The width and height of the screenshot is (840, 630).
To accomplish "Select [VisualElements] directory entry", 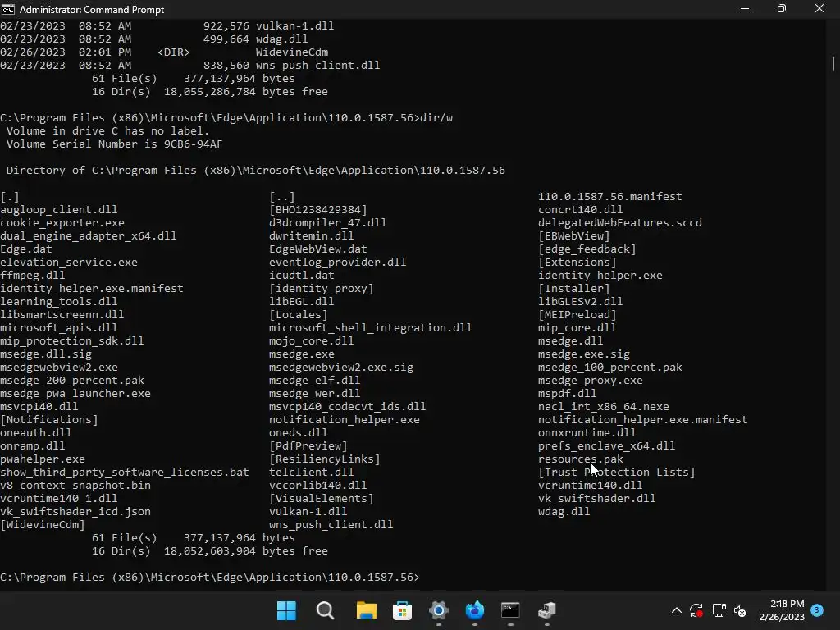I will coord(322,498).
